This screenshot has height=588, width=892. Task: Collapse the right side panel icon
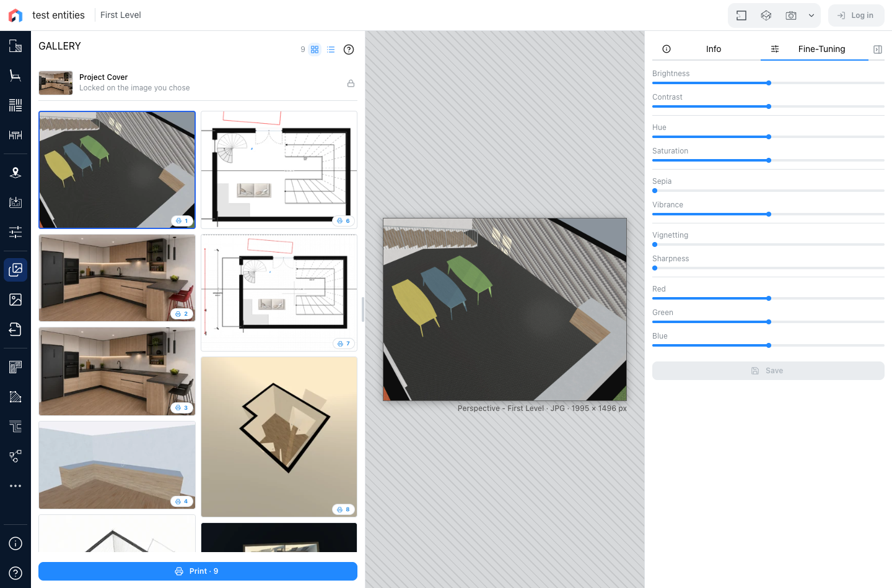pyautogui.click(x=878, y=50)
